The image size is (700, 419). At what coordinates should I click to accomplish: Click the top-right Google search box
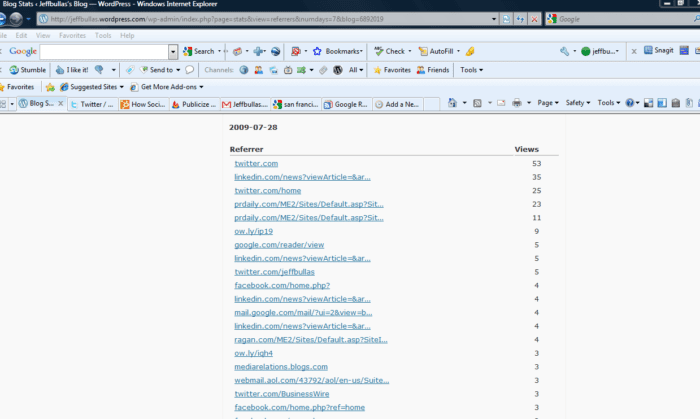tap(625, 19)
